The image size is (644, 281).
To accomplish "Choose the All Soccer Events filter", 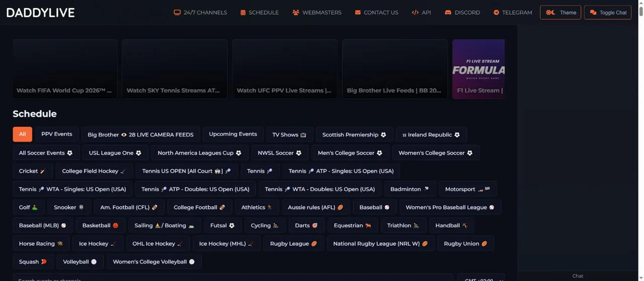I will 46,153.
